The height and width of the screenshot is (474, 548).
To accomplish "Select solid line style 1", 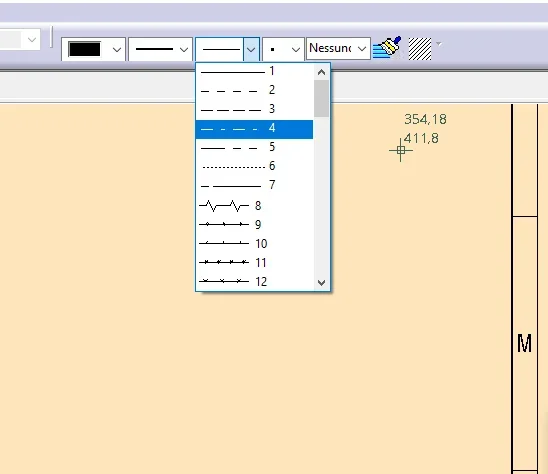I will click(x=254, y=72).
